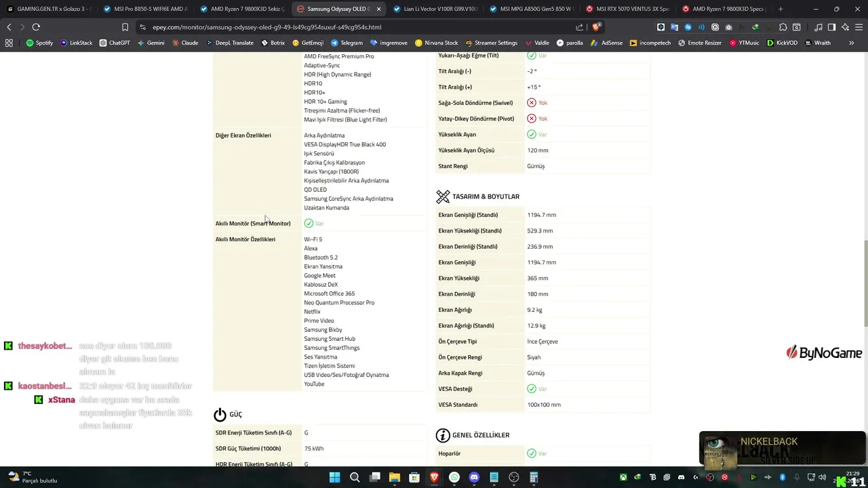Open WhatsApp from the taskbar

[454, 477]
